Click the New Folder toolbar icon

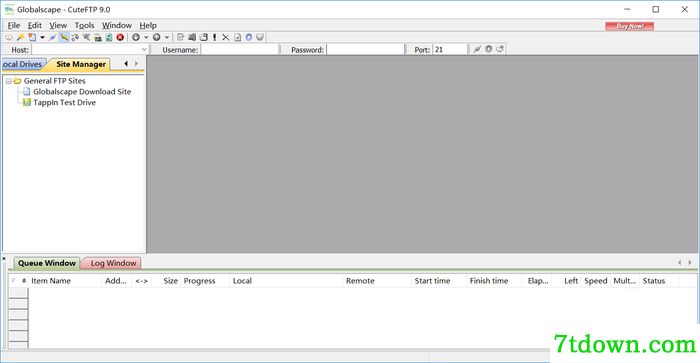point(204,38)
